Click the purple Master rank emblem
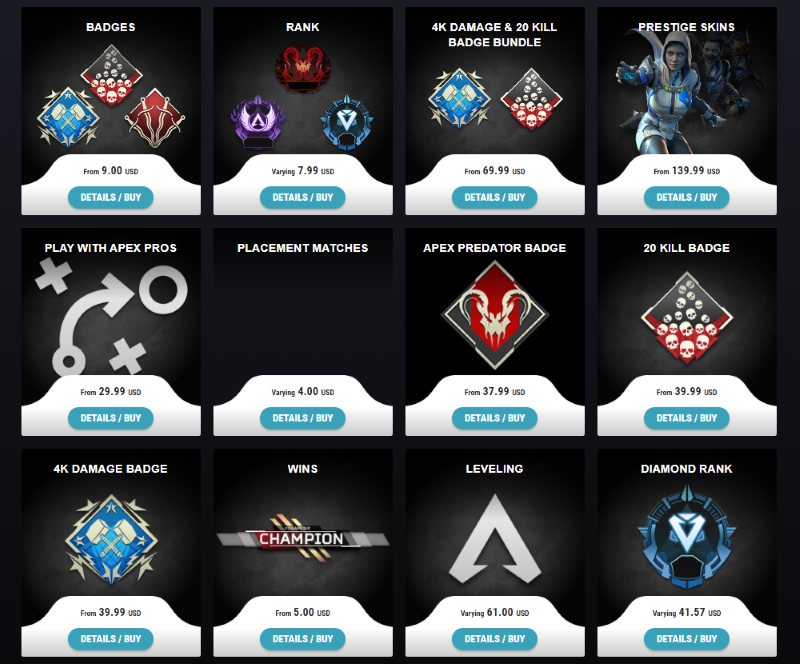800x664 pixels. [x=257, y=121]
